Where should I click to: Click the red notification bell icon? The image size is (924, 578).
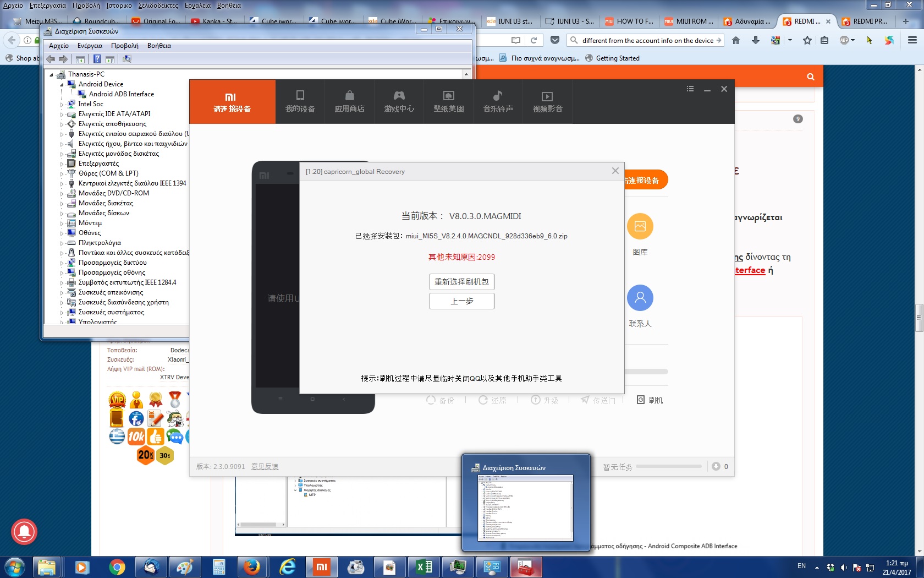point(24,532)
